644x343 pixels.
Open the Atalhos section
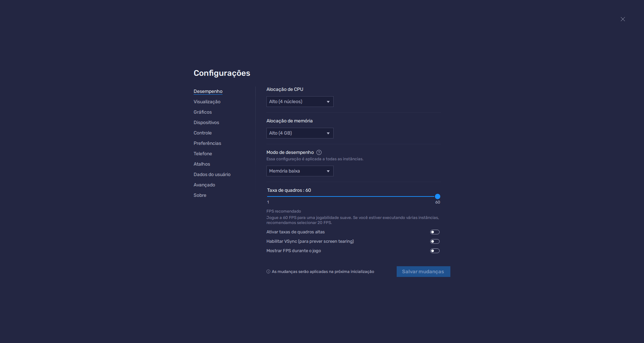pos(202,164)
